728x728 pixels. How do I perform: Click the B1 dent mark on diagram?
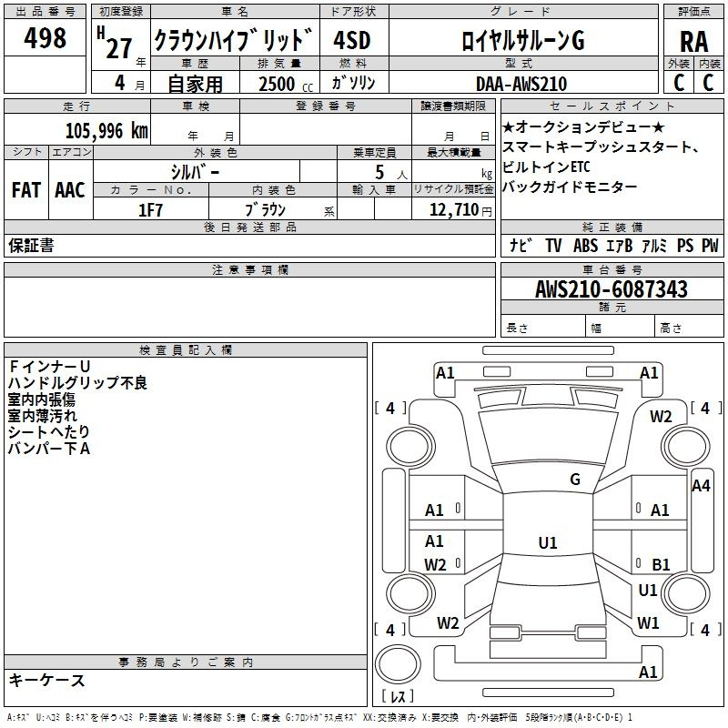[x=660, y=564]
